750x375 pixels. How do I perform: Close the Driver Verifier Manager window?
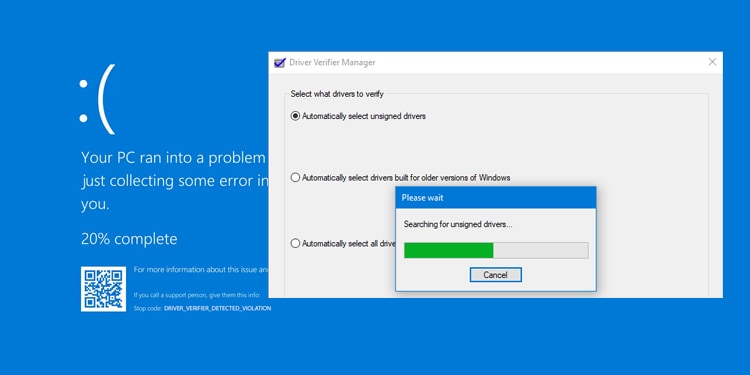tap(712, 62)
